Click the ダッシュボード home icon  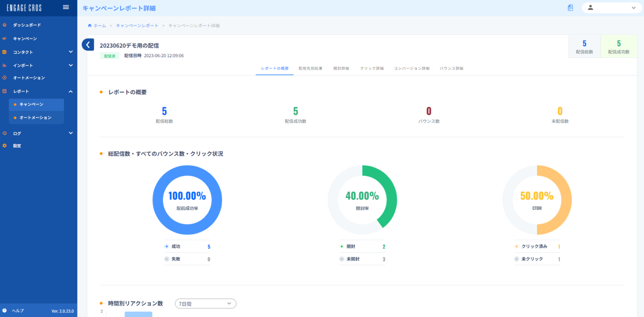click(x=5, y=25)
